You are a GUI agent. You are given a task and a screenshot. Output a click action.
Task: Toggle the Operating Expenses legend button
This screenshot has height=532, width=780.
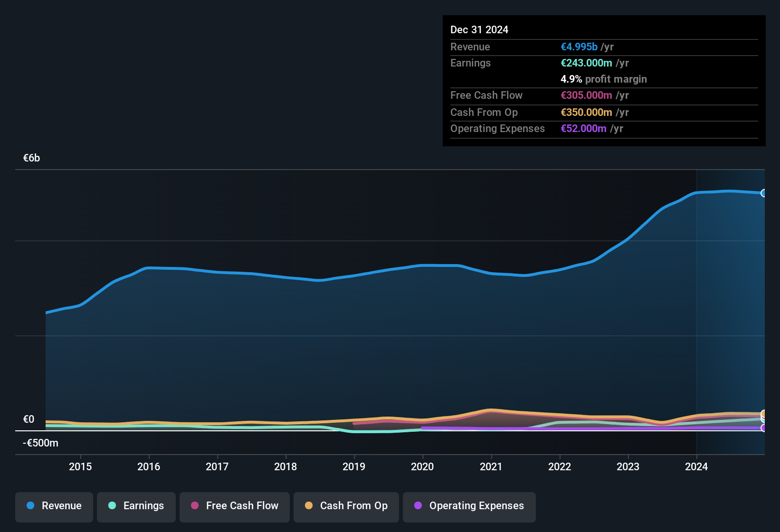(469, 507)
